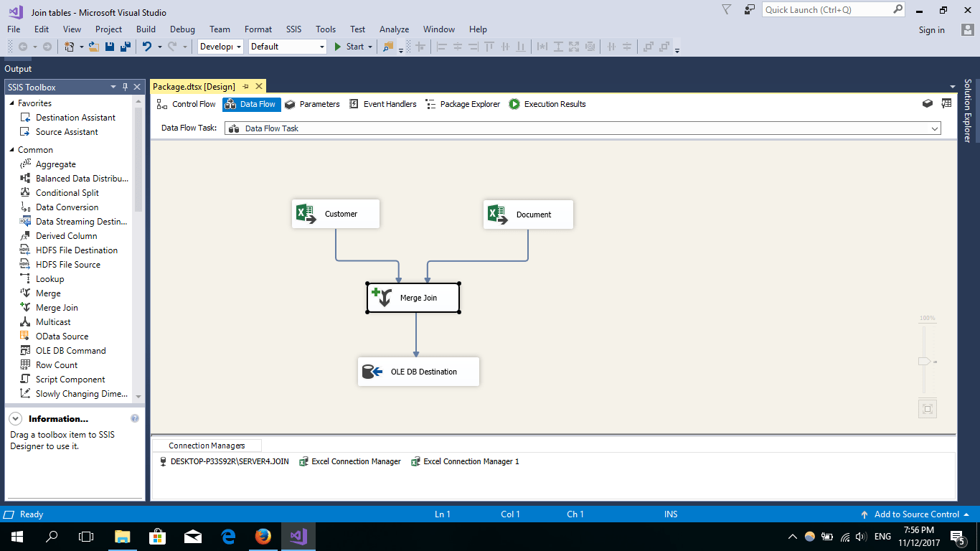The width and height of the screenshot is (980, 551).
Task: Switch to the Execution Results tab
Action: click(x=547, y=104)
